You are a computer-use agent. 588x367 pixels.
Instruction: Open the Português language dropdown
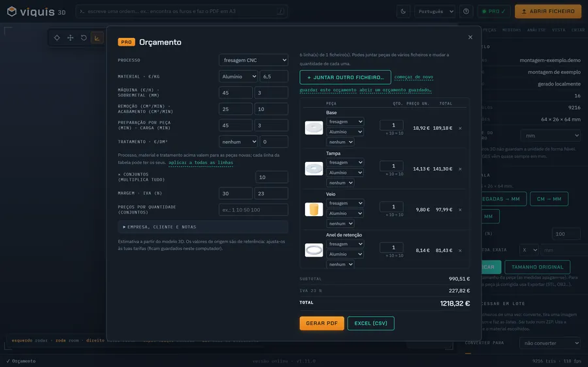click(434, 11)
